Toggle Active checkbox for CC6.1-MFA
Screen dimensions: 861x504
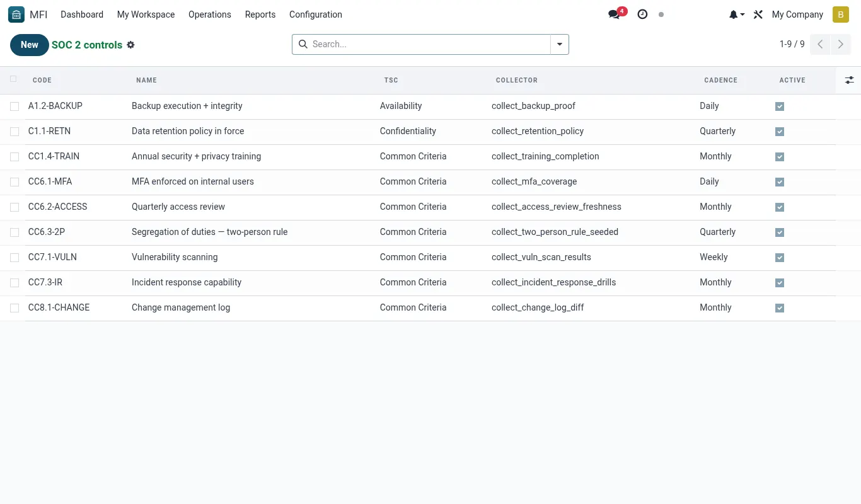(x=780, y=182)
